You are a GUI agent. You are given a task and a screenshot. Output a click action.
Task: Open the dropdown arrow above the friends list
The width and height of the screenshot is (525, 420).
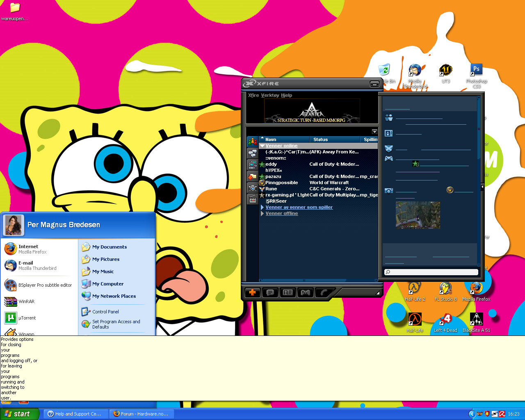click(x=374, y=132)
